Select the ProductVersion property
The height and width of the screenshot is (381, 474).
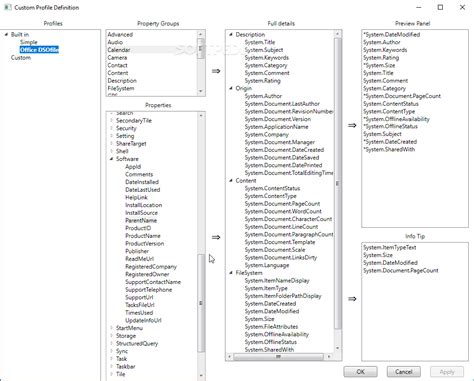145,243
